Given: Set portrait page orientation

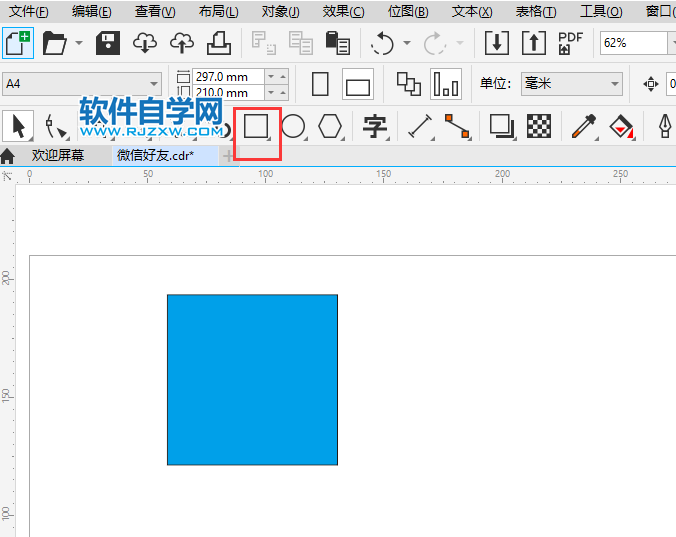Looking at the screenshot, I should point(320,84).
